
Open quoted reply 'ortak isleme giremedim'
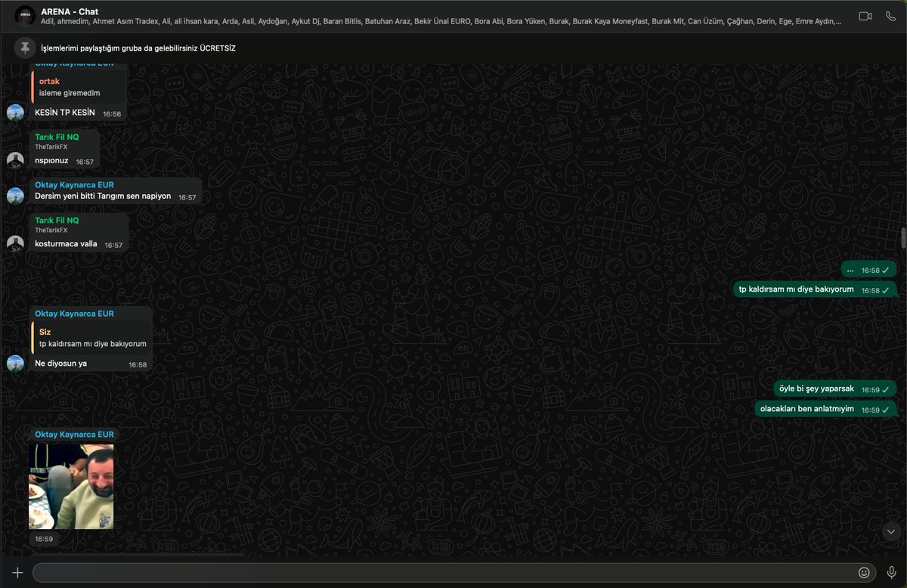coord(77,87)
